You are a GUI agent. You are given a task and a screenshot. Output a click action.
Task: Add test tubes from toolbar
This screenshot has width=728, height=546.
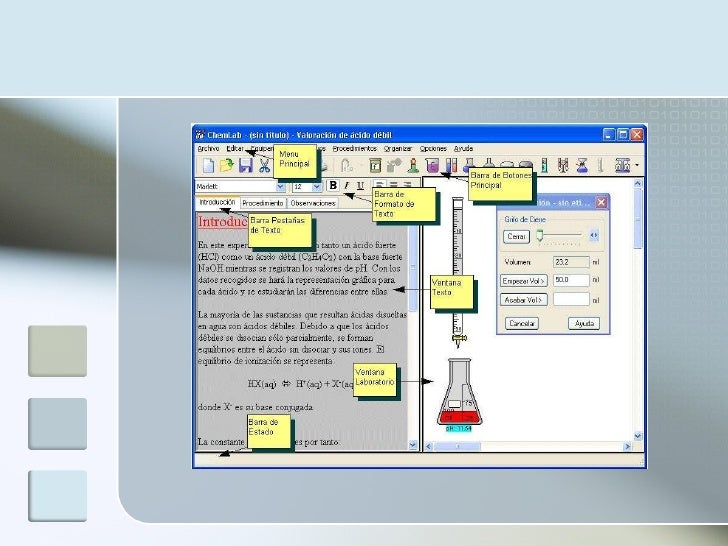click(x=451, y=165)
